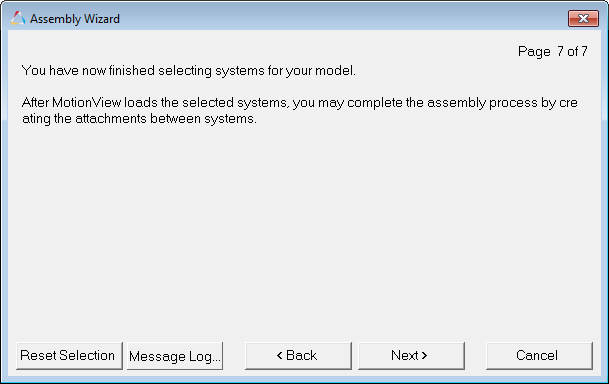Click the word "MotionView" in the message
Viewport: 609px width, 384px height.
(x=87, y=103)
